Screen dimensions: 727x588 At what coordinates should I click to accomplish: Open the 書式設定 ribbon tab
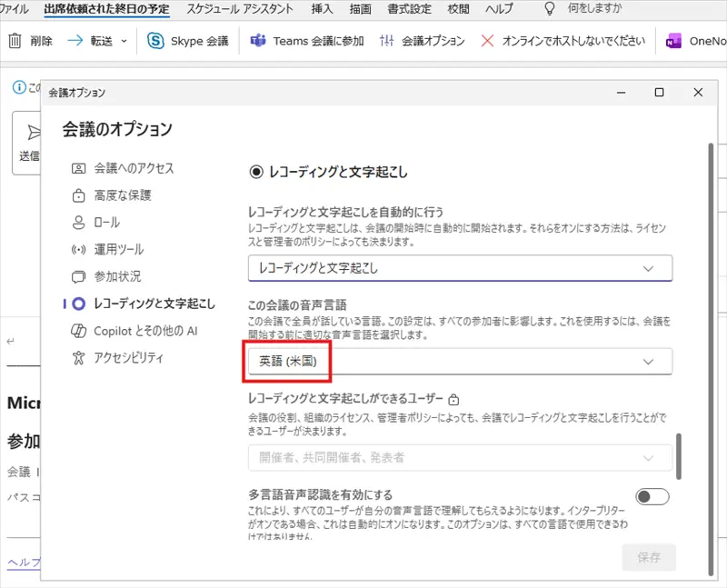click(x=410, y=9)
